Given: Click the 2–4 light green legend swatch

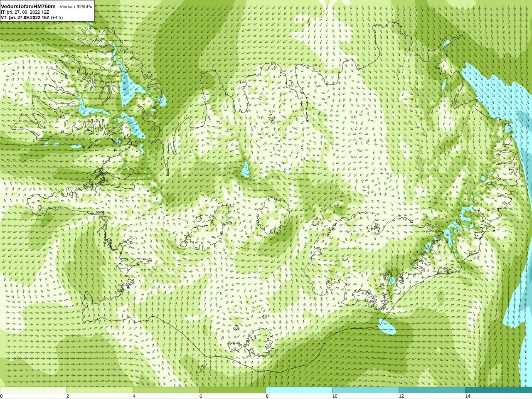Looking at the screenshot, I should point(100,390).
